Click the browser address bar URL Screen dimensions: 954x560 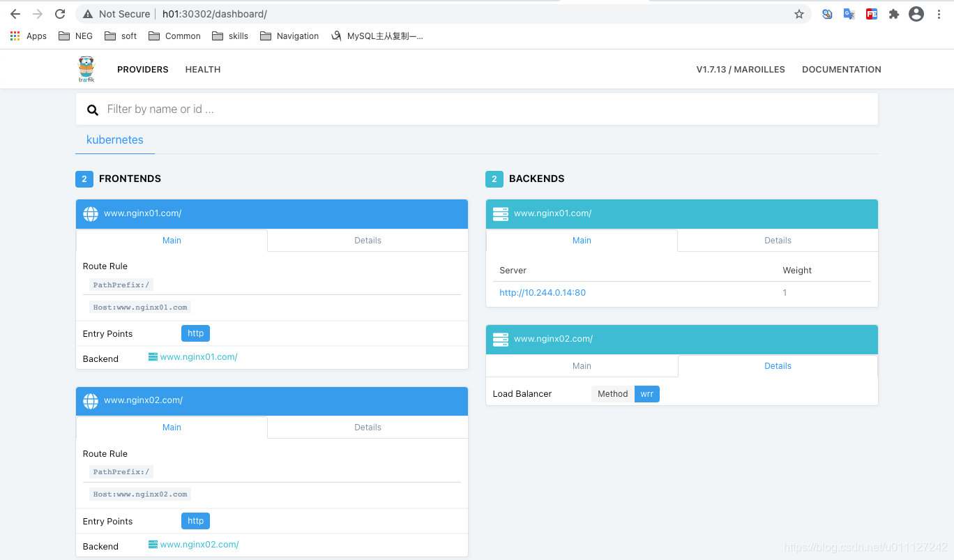(215, 14)
